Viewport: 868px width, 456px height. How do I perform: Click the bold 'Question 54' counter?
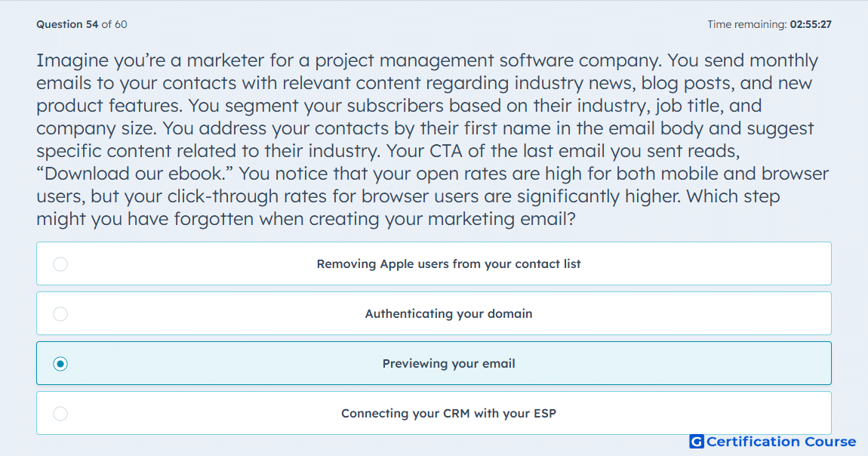pyautogui.click(x=67, y=24)
